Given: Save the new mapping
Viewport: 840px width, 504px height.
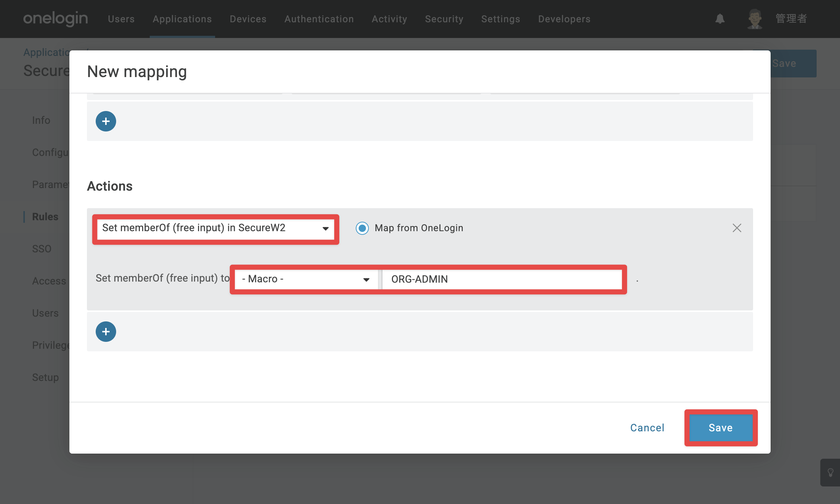Looking at the screenshot, I should (721, 428).
